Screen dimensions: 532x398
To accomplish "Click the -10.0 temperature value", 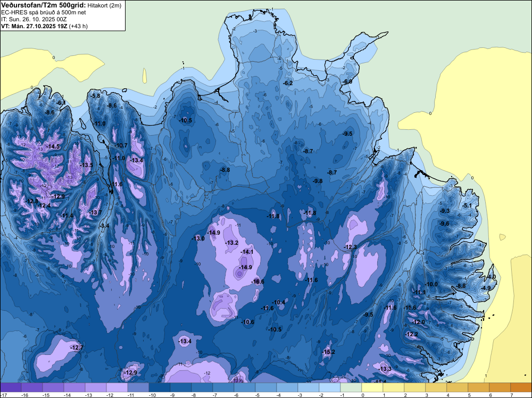I will click(x=432, y=284).
